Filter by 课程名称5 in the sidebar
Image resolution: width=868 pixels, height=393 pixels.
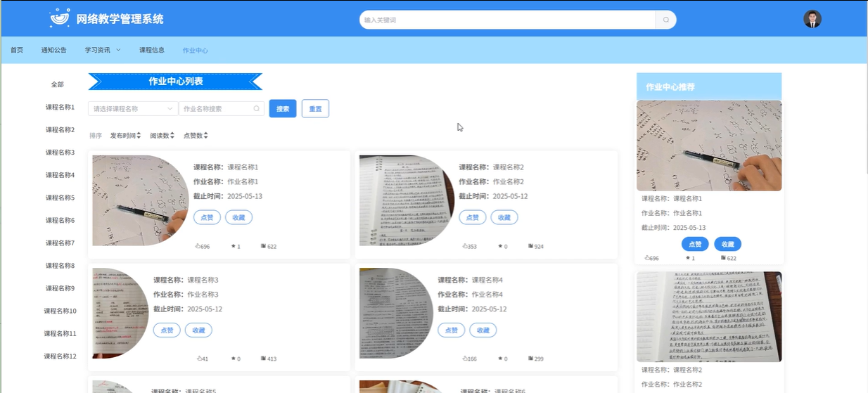(60, 198)
